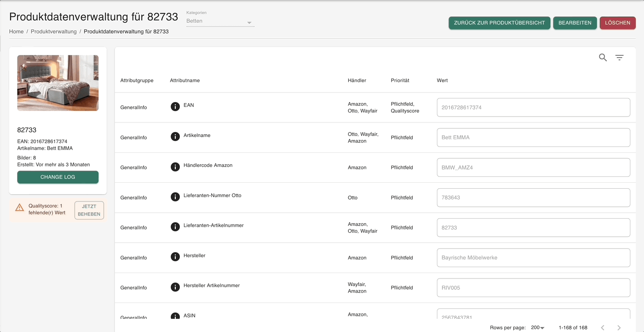Screen dimensions: 644x332
Task: Open the Kategorien dropdown
Action: pos(220,21)
